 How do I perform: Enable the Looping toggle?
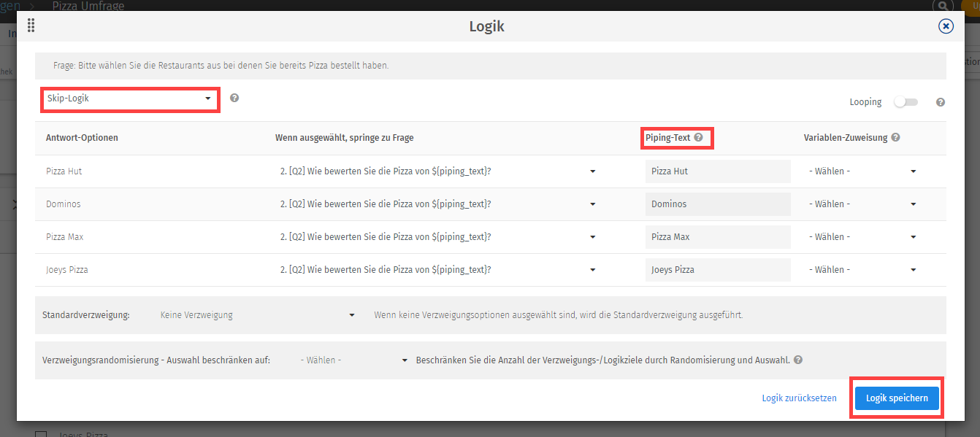[906, 103]
